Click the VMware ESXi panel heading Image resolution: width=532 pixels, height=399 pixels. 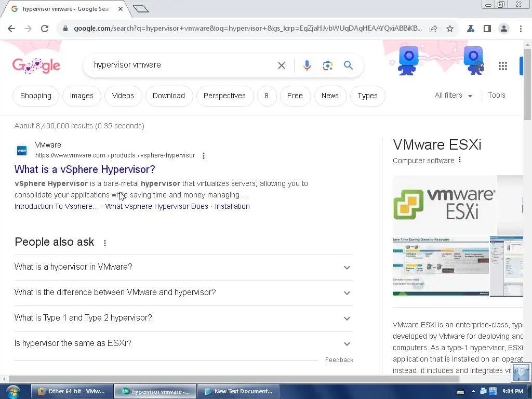tap(437, 144)
